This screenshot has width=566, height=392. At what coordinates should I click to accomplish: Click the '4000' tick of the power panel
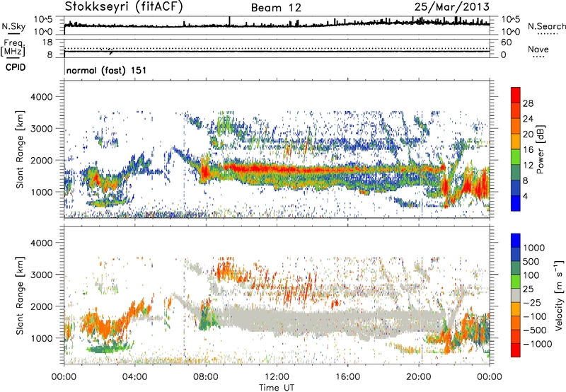41,97
